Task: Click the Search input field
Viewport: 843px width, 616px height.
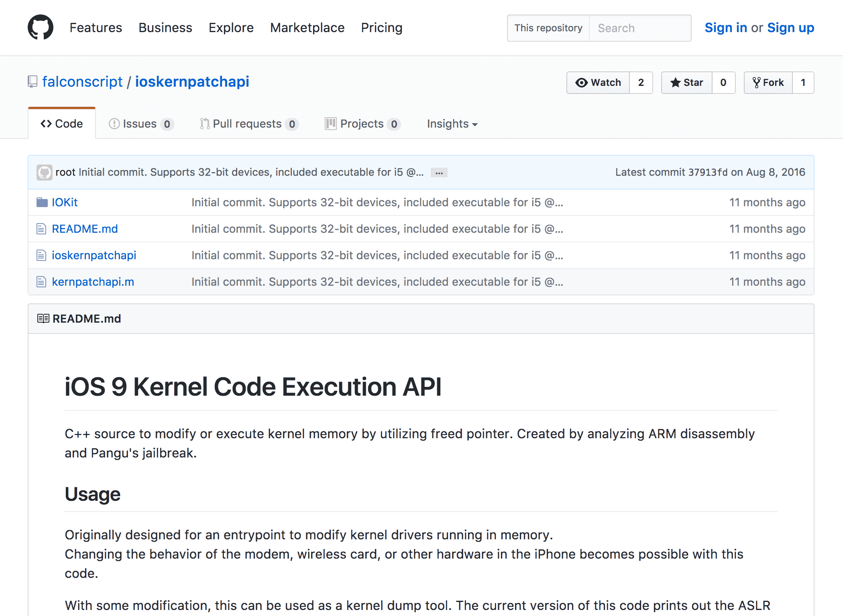Action: point(640,28)
